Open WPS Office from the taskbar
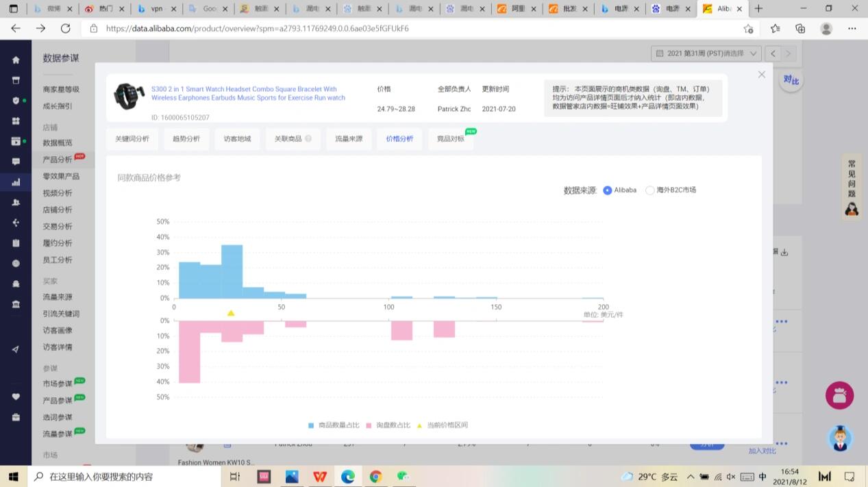Viewport: 868px width, 487px height. point(320,477)
